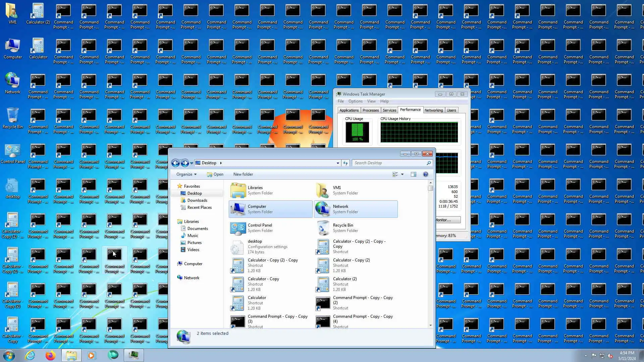644x362 pixels.
Task: Select Downloads in Favorites sidebar
Action: click(x=197, y=200)
